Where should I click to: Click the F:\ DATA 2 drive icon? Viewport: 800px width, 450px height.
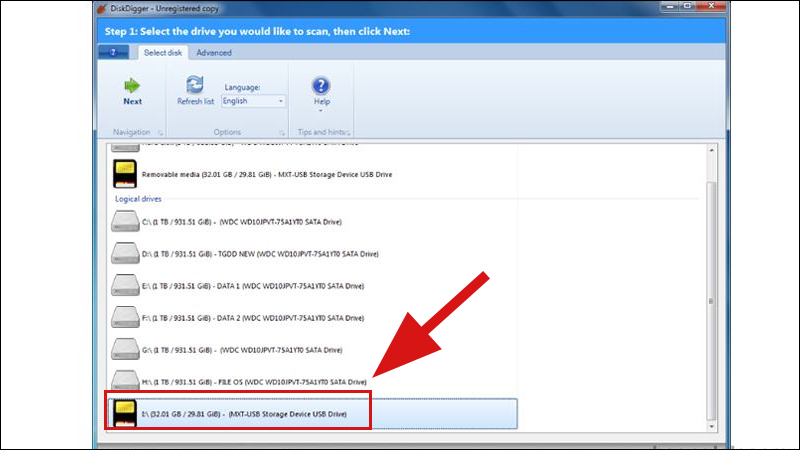(125, 317)
